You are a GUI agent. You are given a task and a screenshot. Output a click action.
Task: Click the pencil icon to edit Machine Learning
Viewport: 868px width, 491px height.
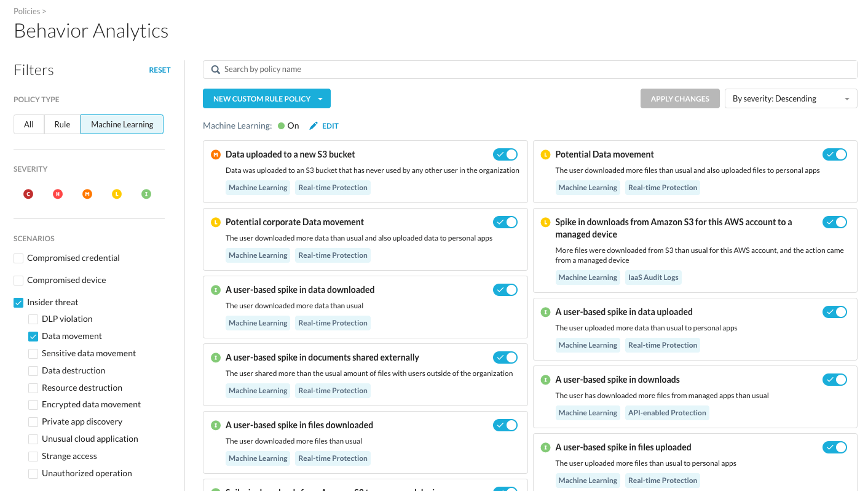point(314,126)
